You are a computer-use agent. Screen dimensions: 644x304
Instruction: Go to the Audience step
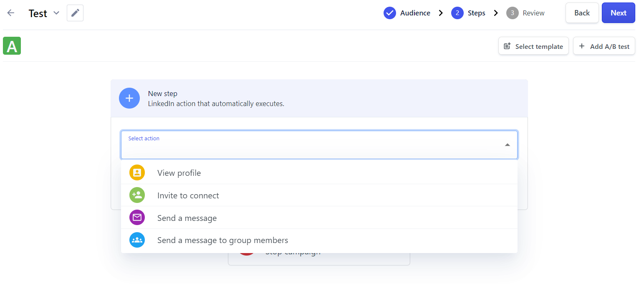pyautogui.click(x=407, y=13)
